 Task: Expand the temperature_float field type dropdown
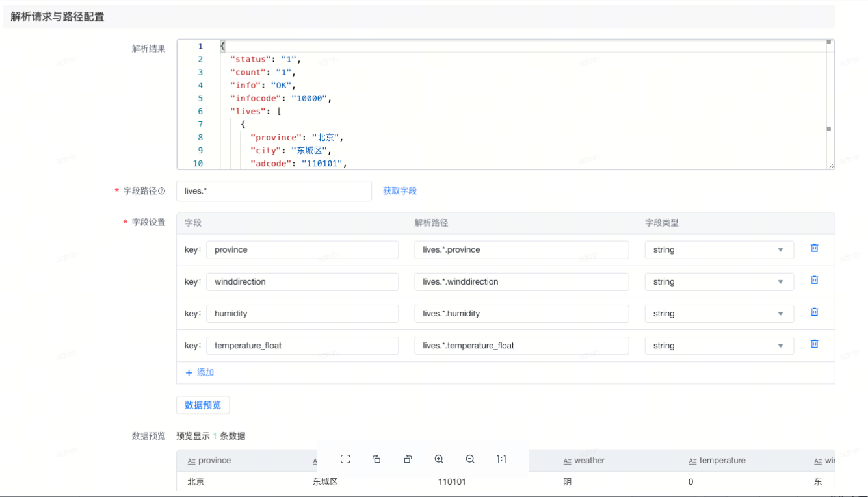(x=718, y=346)
